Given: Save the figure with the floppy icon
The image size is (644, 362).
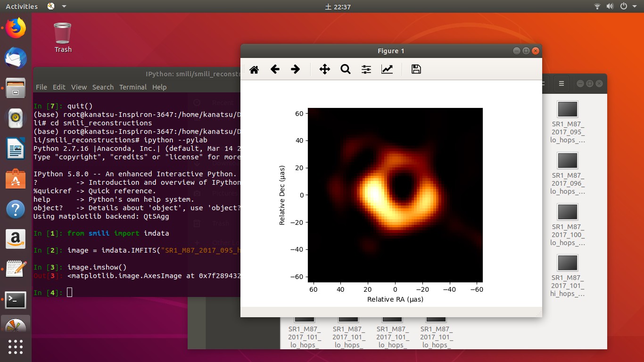Looking at the screenshot, I should [416, 70].
